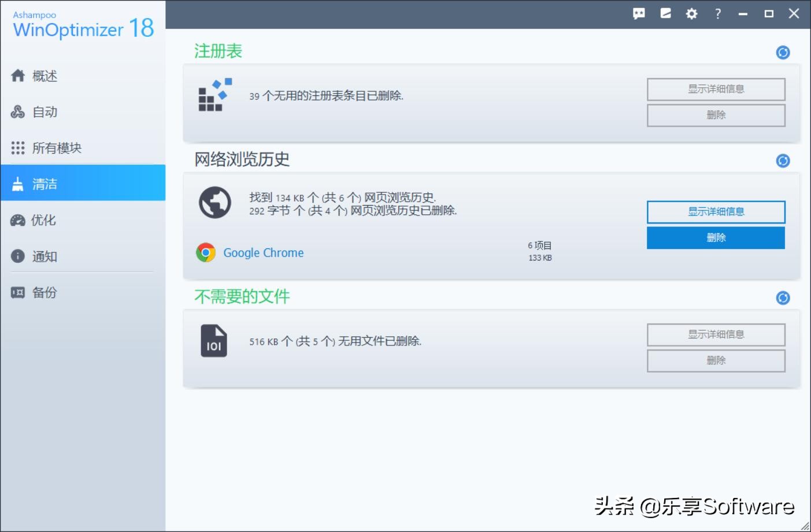Open 备份 using the backup icon
Image resolution: width=811 pixels, height=532 pixels.
(x=18, y=292)
